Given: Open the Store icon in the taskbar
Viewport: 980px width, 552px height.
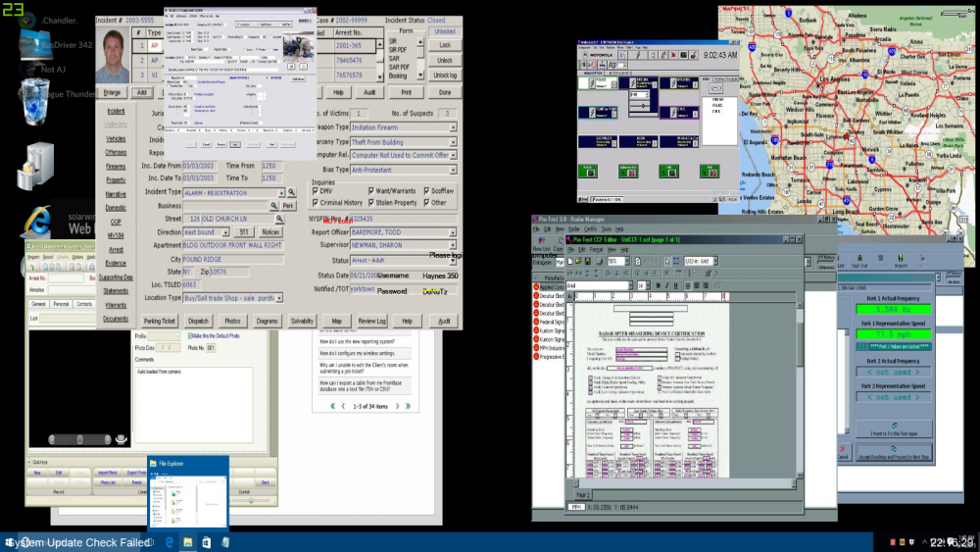Looking at the screenshot, I should click(x=206, y=542).
